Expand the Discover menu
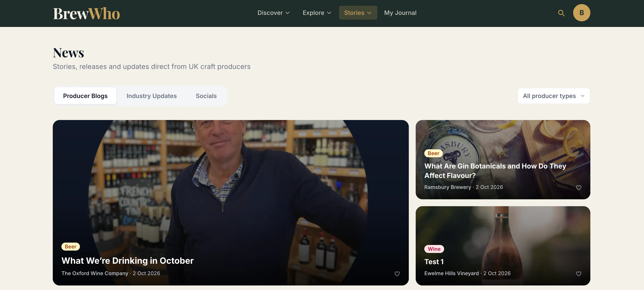This screenshot has height=290, width=644. [274, 13]
